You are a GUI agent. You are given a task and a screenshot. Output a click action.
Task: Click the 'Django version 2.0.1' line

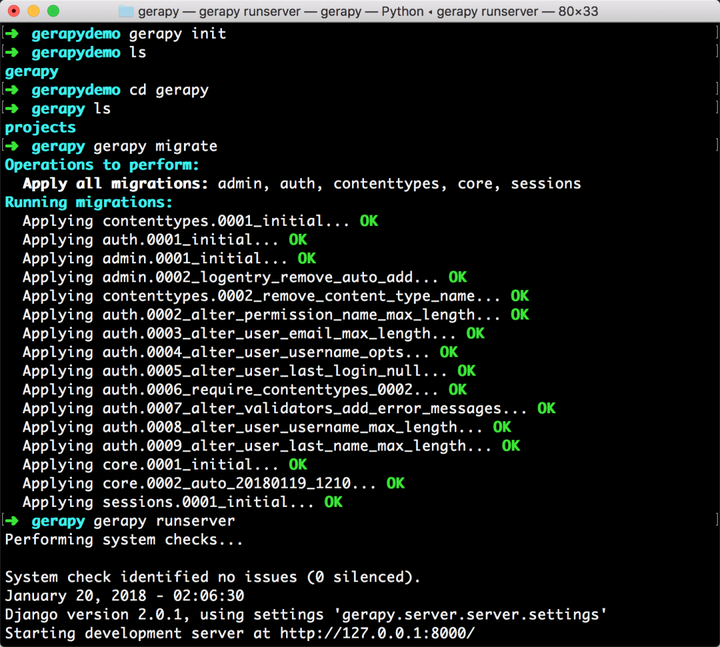coord(306,615)
